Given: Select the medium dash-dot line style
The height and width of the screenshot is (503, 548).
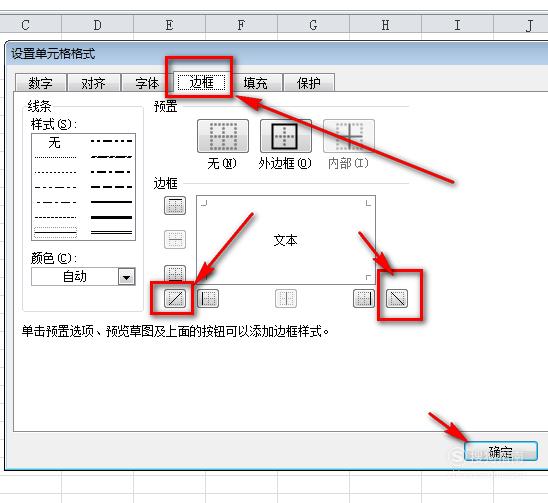Looking at the screenshot, I should pyautogui.click(x=111, y=172).
